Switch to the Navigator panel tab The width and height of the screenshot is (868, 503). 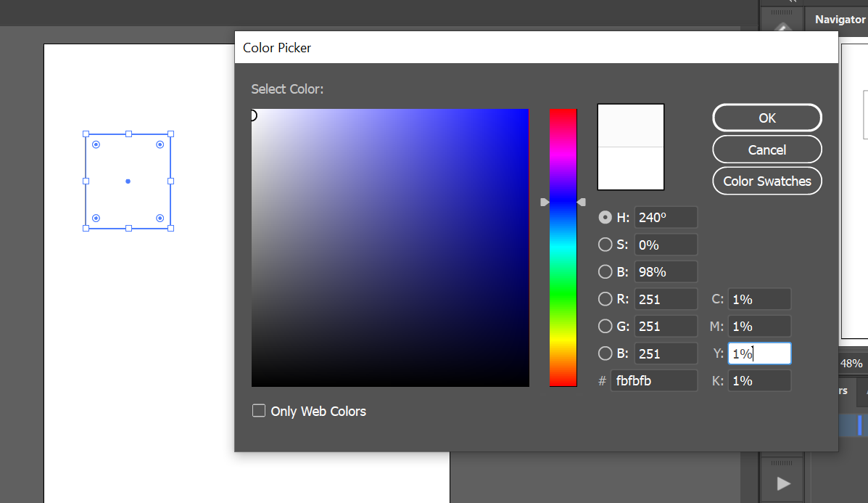[840, 20]
